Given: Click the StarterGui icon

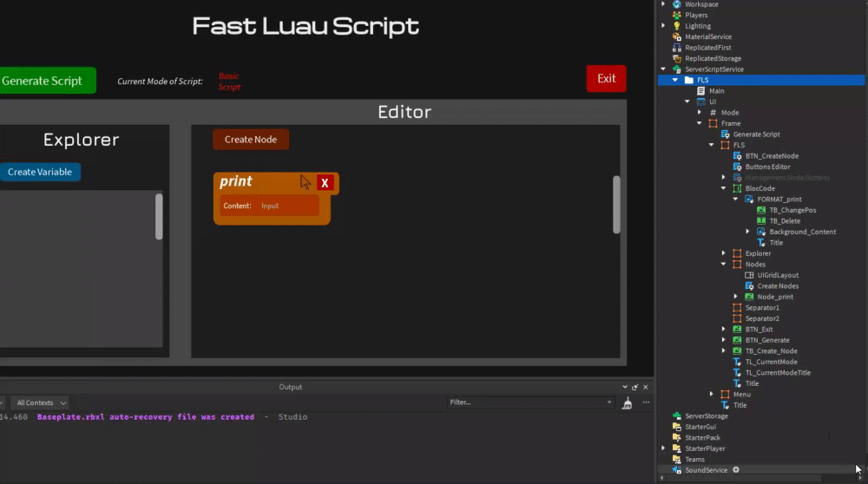Looking at the screenshot, I should point(676,427).
